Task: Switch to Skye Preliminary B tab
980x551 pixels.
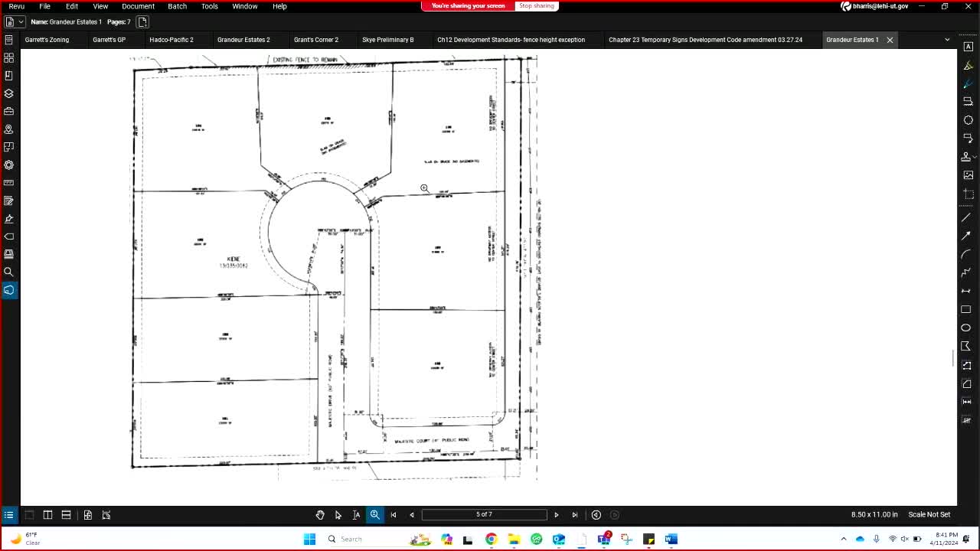Action: tap(387, 40)
